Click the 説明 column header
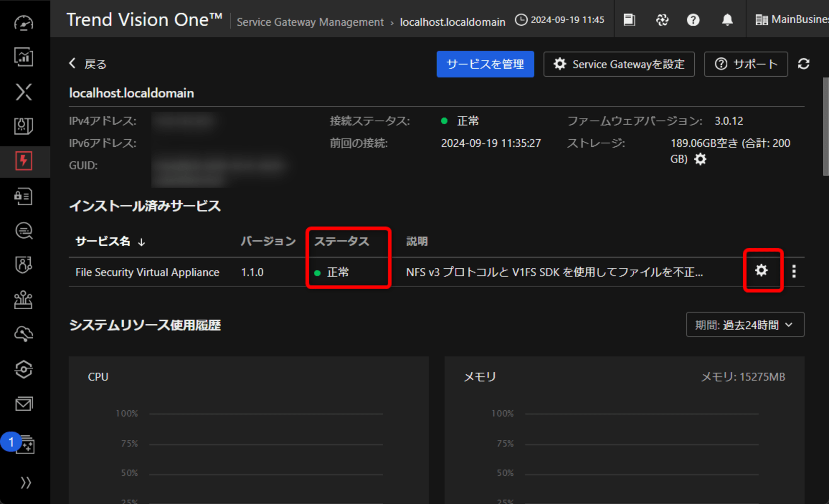Screen dimensions: 829x504 coord(417,241)
